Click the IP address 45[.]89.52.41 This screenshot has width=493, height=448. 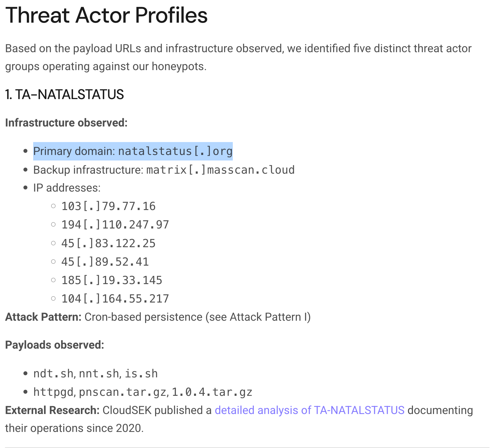(x=105, y=262)
